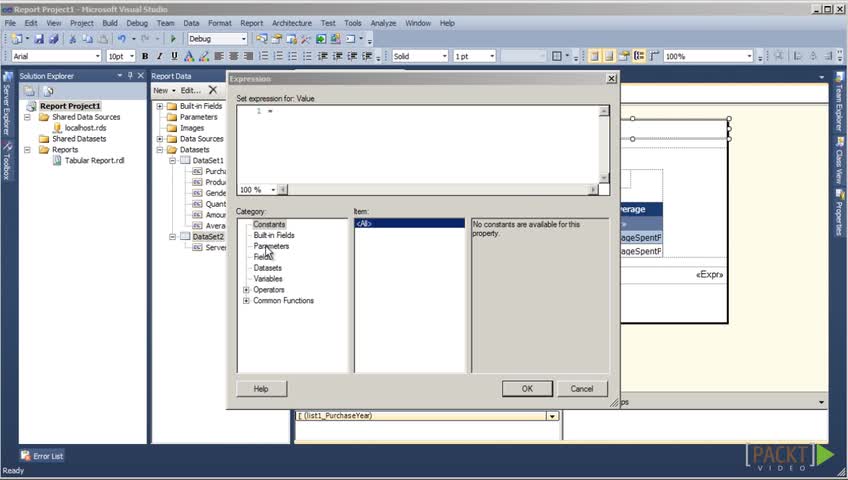Open the expression editor 100 % zoom dropdown
Screen dimensions: 848x480
point(273,190)
